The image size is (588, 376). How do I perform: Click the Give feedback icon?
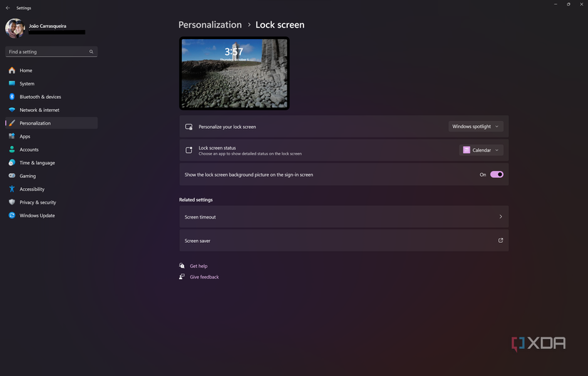(x=182, y=277)
